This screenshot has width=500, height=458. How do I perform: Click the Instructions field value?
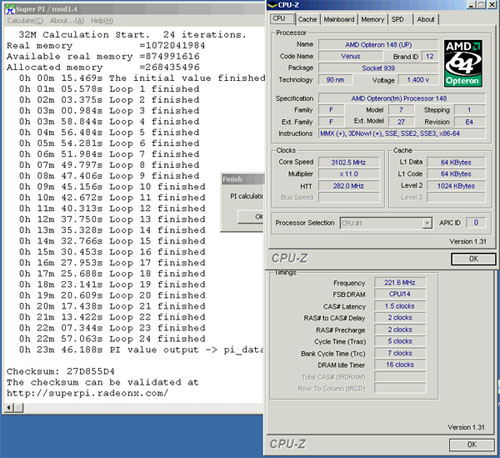[402, 134]
